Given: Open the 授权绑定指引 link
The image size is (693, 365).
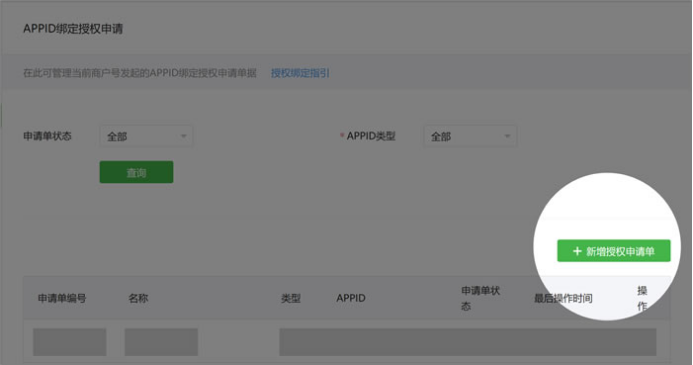Looking at the screenshot, I should 300,73.
